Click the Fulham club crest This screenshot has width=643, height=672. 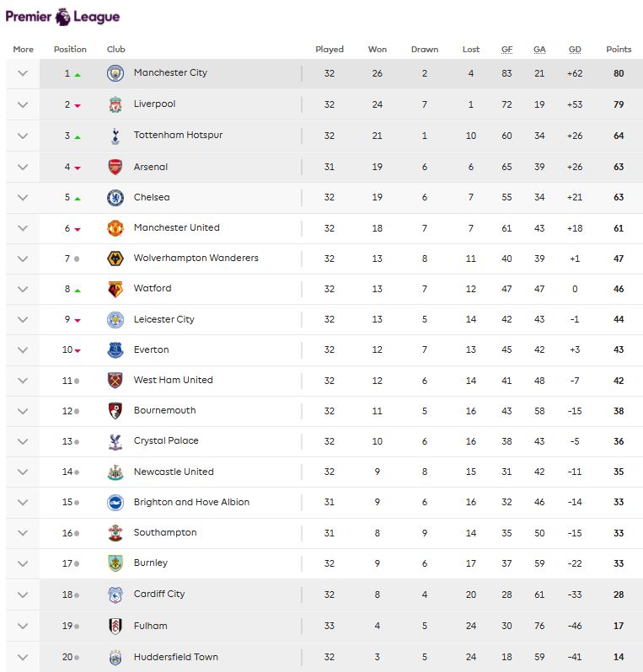115,627
